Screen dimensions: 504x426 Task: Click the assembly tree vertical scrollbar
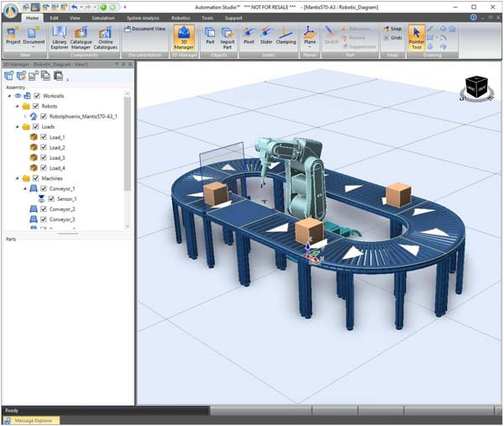[128, 143]
